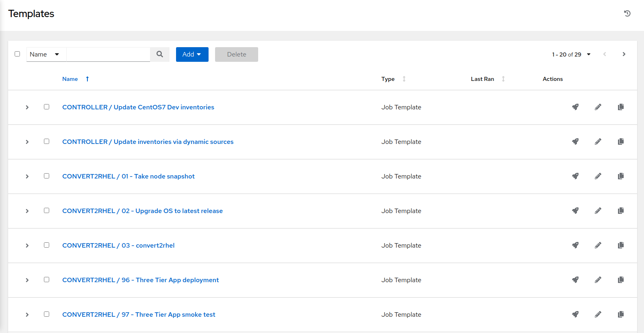Copy 01 - Take node snapshot template
The width and height of the screenshot is (644, 333).
[x=621, y=176]
